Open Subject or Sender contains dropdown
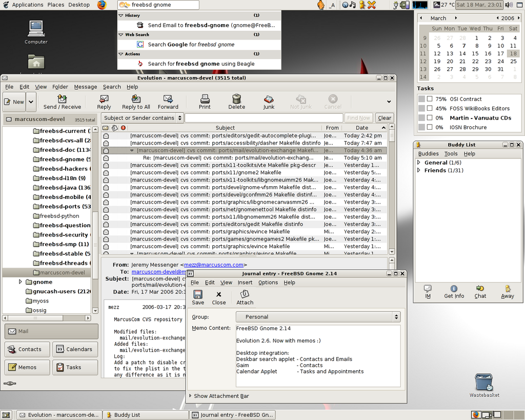This screenshot has width=525, height=420. [x=143, y=118]
